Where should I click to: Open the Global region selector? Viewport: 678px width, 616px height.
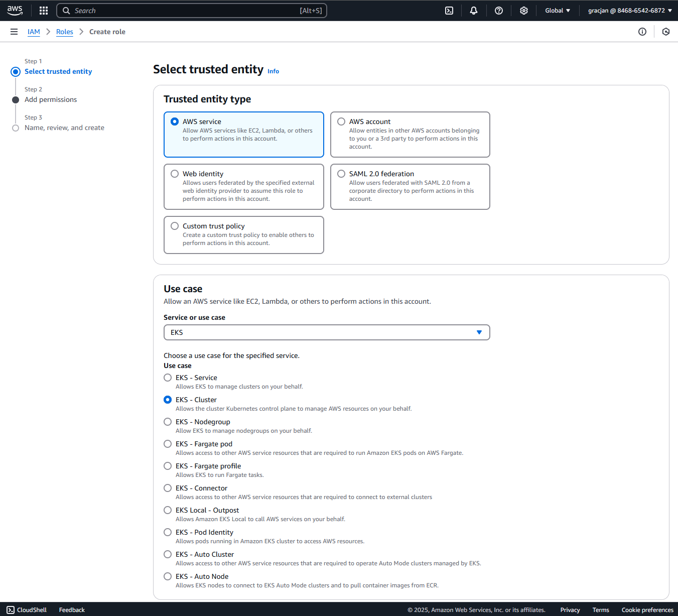point(558,11)
